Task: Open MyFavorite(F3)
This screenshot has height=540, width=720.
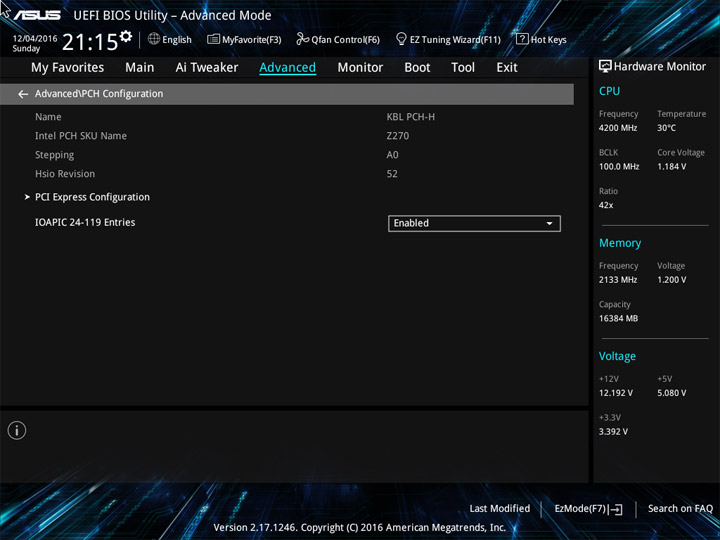Action: point(244,39)
